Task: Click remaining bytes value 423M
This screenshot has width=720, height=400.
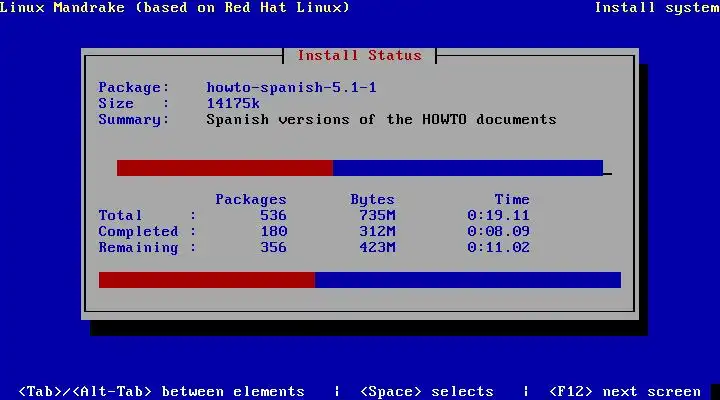Action: pyautogui.click(x=377, y=248)
